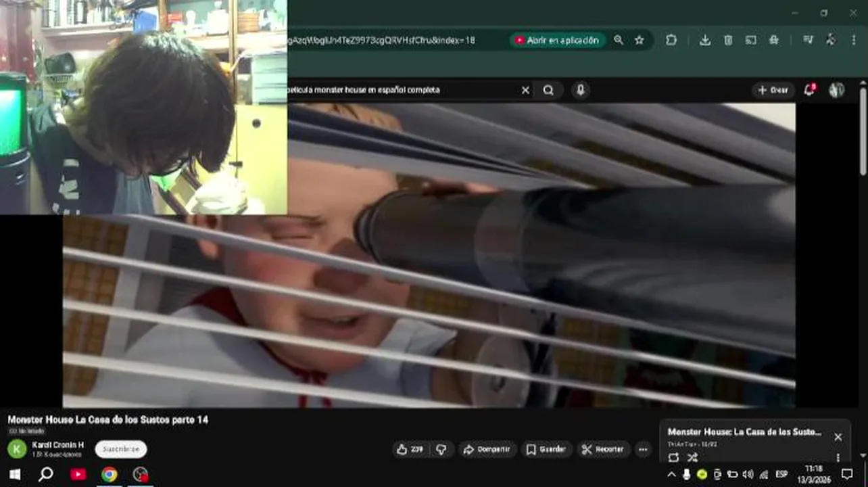
Task: Click the battery status tray icon
Action: [x=731, y=474]
